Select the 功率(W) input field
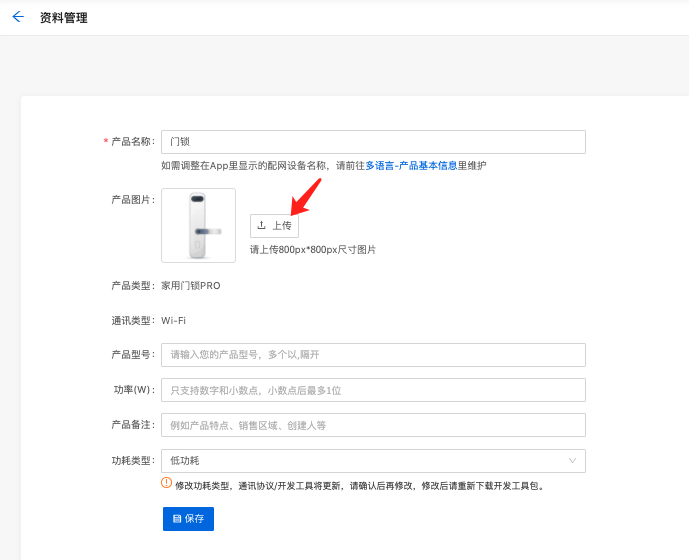Viewport: 689px width, 560px height. click(x=373, y=390)
